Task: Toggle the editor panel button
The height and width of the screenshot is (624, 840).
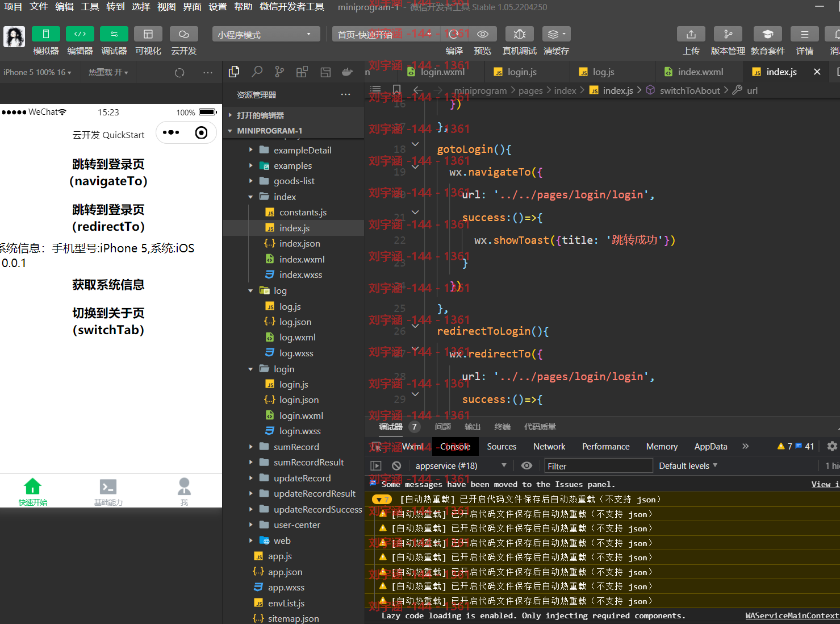Action: [x=80, y=34]
